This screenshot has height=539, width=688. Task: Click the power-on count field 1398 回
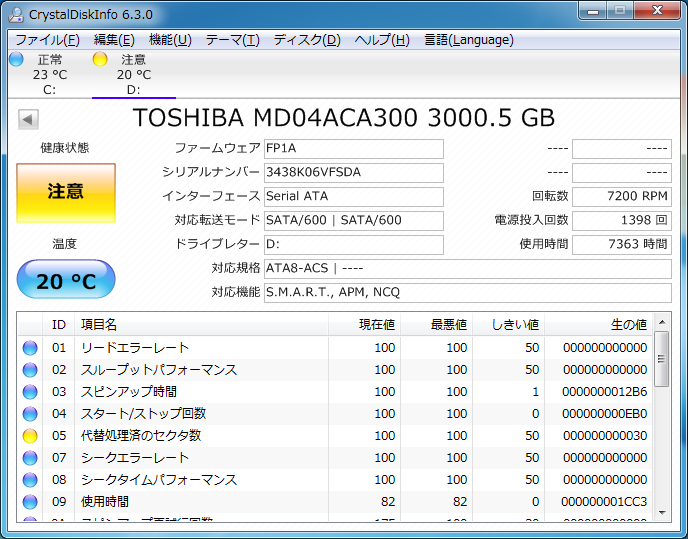coord(622,220)
